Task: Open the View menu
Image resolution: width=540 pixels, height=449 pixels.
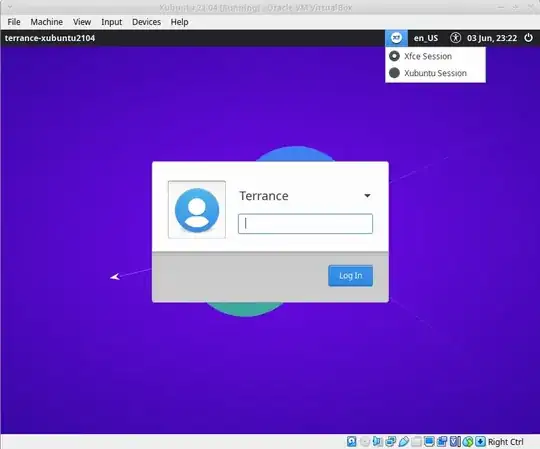Action: click(x=82, y=22)
